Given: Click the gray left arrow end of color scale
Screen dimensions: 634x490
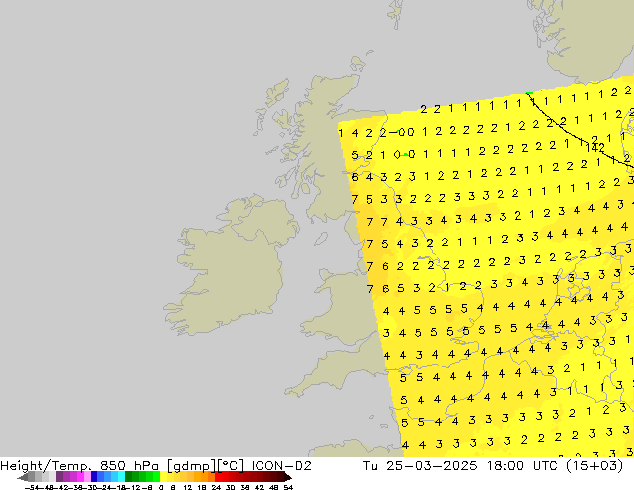Looking at the screenshot, I should pyautogui.click(x=22, y=477).
